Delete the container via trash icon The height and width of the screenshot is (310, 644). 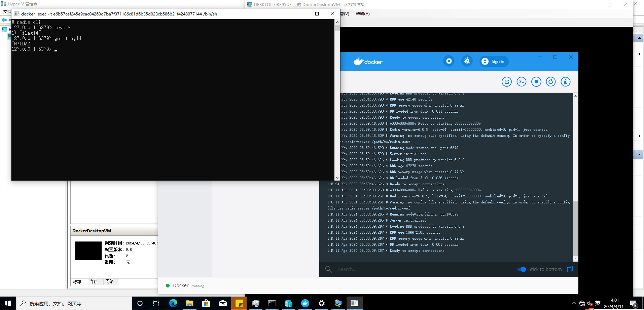click(x=566, y=82)
